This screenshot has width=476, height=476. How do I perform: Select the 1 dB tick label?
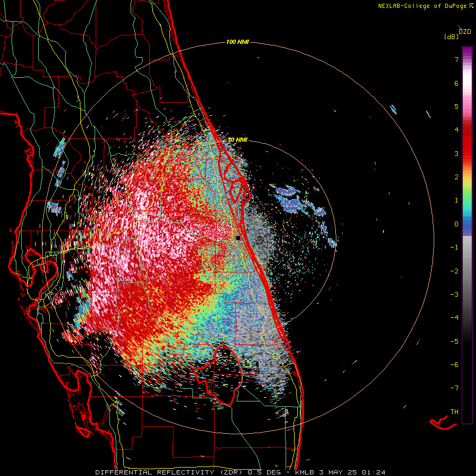tap(456, 200)
